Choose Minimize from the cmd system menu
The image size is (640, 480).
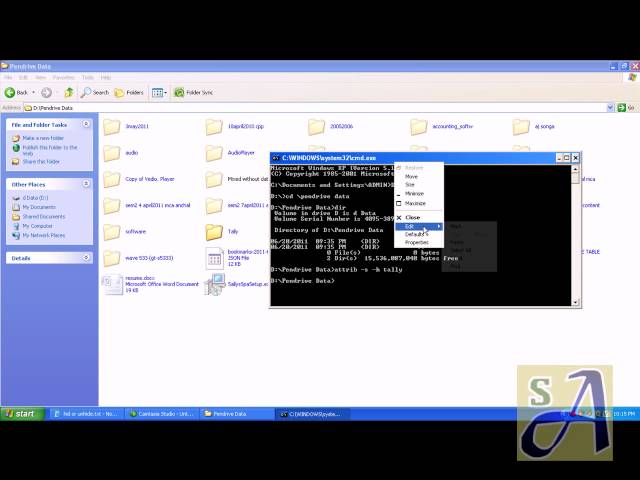419,194
